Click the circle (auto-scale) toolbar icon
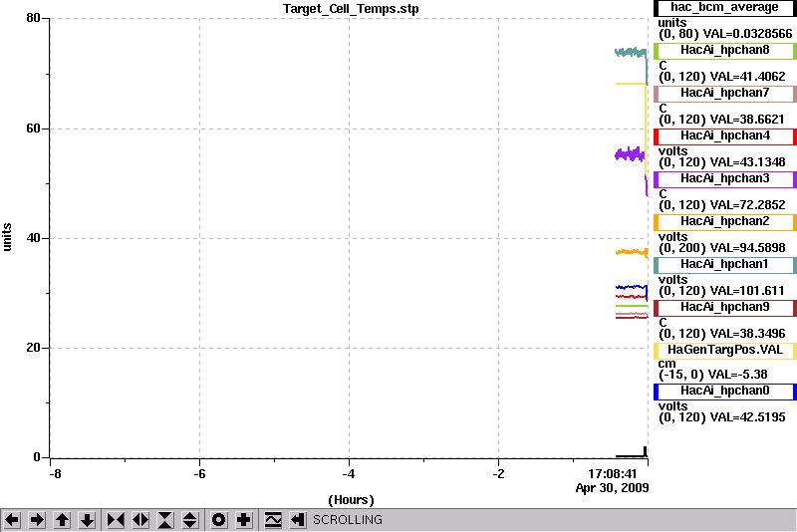This screenshot has height=532, width=797. point(219,520)
